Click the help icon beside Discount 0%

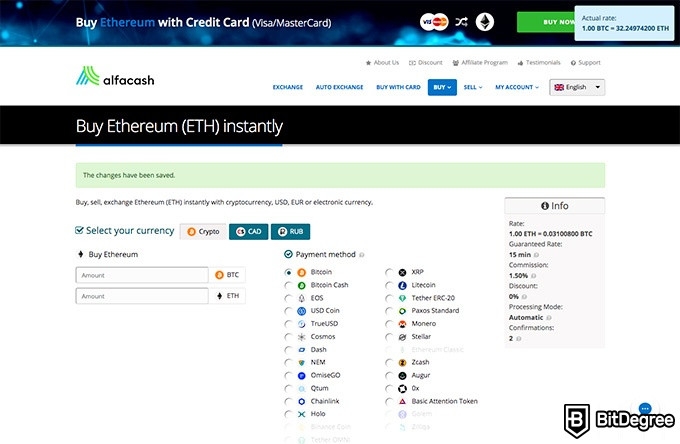click(x=524, y=297)
